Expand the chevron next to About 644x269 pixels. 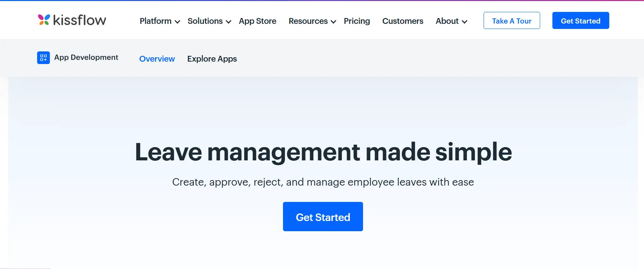465,22
